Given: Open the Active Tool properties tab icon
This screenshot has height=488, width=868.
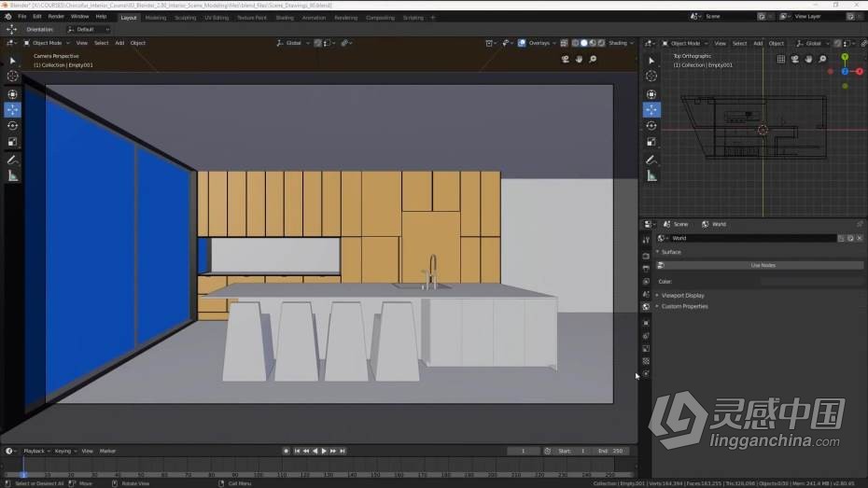Looking at the screenshot, I should point(646,240).
